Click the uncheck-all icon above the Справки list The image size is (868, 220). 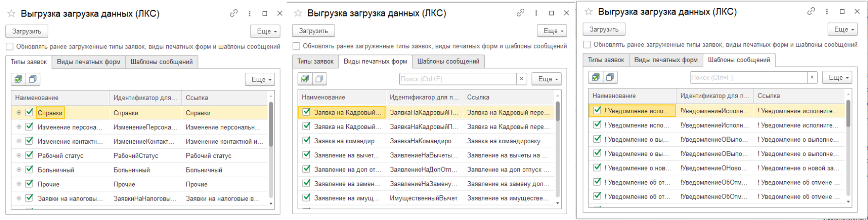[x=33, y=79]
